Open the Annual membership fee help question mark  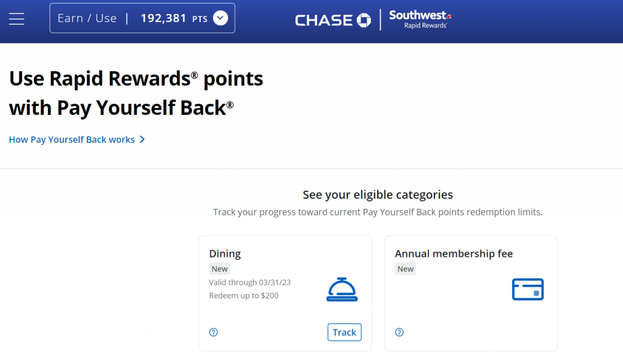tap(399, 332)
